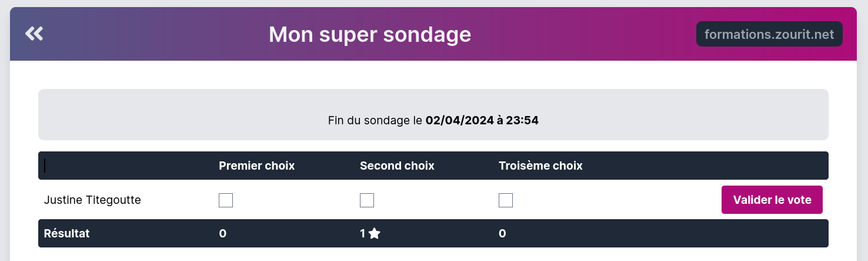Select the Premier choix column header
The width and height of the screenshot is (868, 261).
(x=256, y=166)
